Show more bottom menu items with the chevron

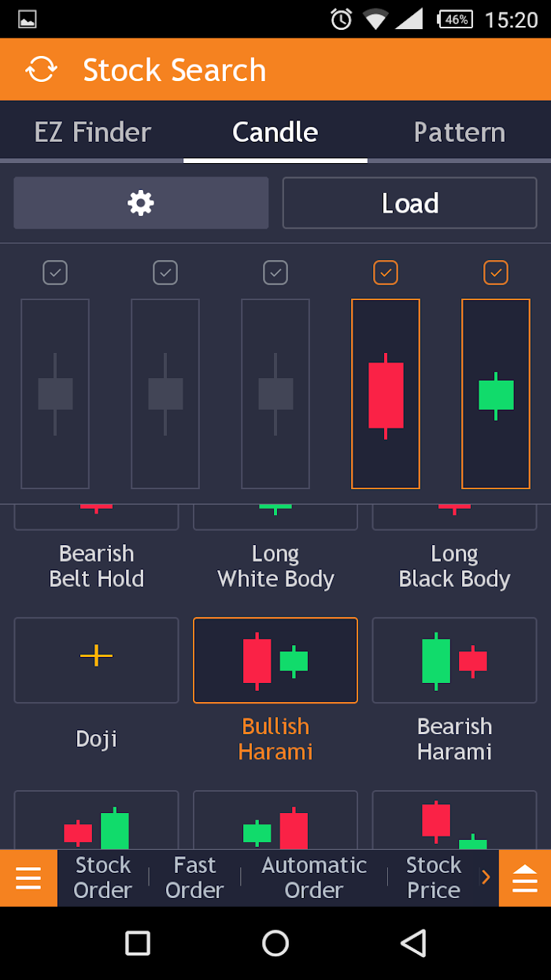coord(486,877)
